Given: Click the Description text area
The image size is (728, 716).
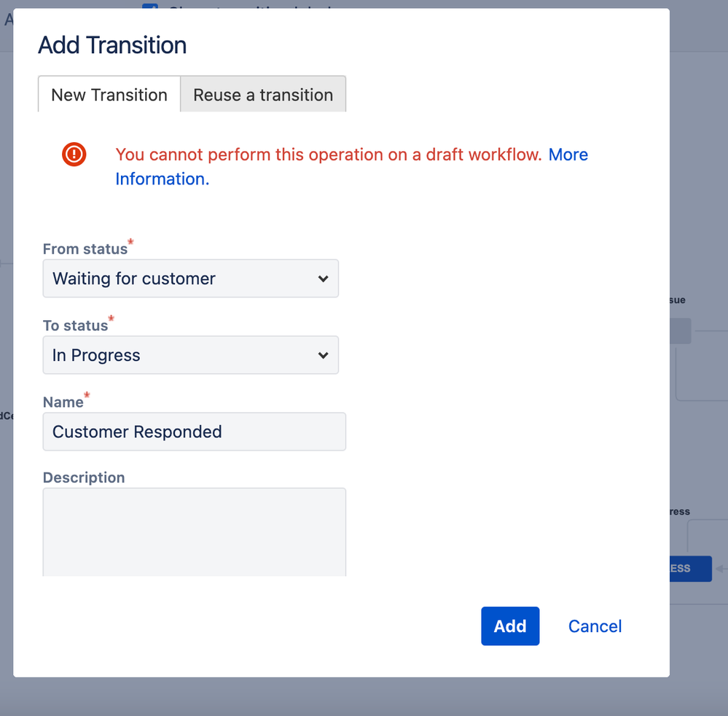Looking at the screenshot, I should (195, 532).
